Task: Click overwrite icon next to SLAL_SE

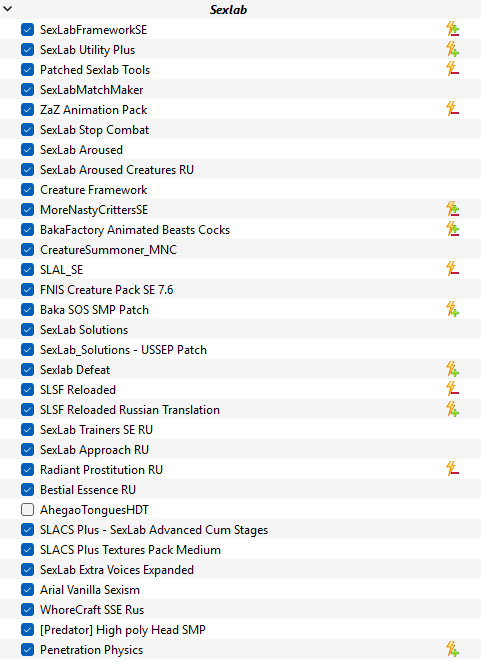Action: (452, 269)
